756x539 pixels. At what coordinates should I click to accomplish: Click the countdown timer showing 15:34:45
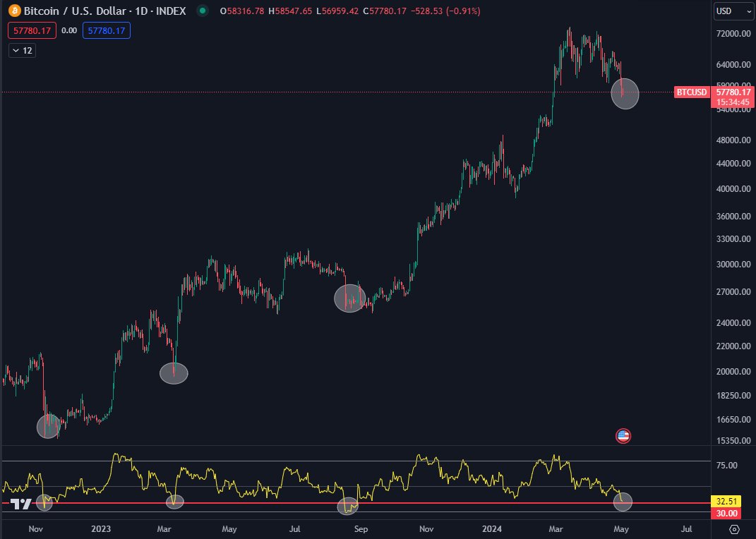(x=732, y=102)
